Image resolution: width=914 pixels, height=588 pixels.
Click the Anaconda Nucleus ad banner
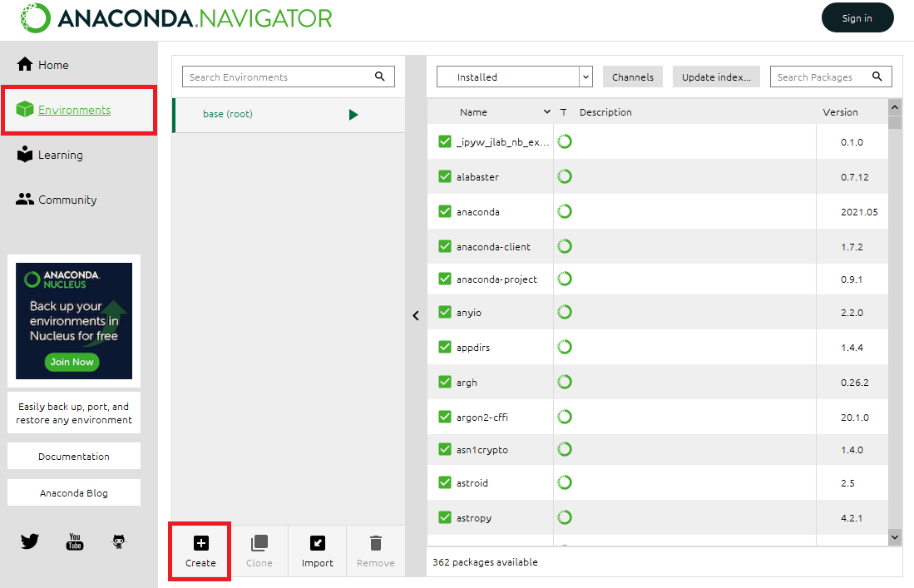click(x=74, y=321)
